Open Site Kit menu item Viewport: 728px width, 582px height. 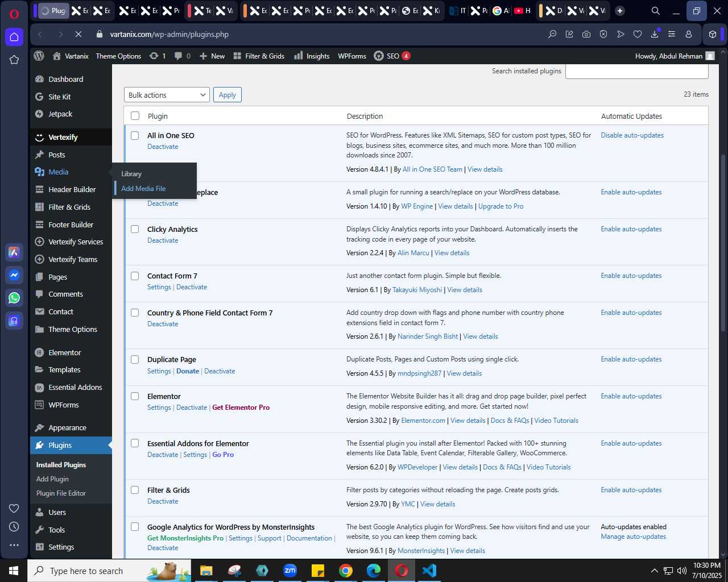(x=60, y=97)
